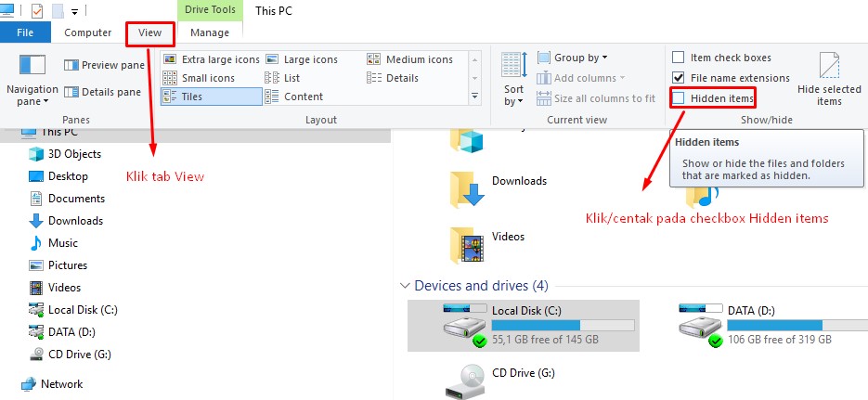
Task: Click DATA (D:) usage bar
Action: pyautogui.click(x=797, y=325)
